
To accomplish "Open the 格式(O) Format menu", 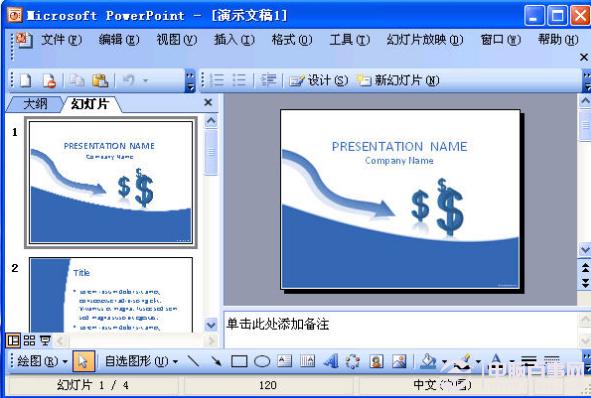I will pyautogui.click(x=292, y=40).
